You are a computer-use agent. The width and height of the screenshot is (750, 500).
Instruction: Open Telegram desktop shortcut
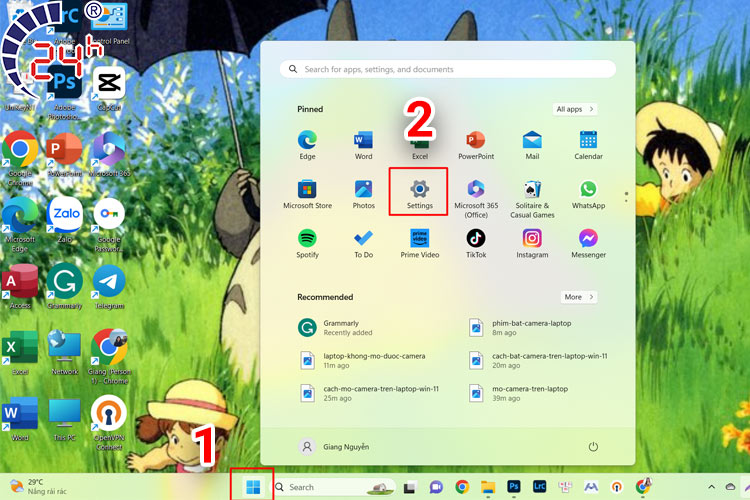pos(110,288)
